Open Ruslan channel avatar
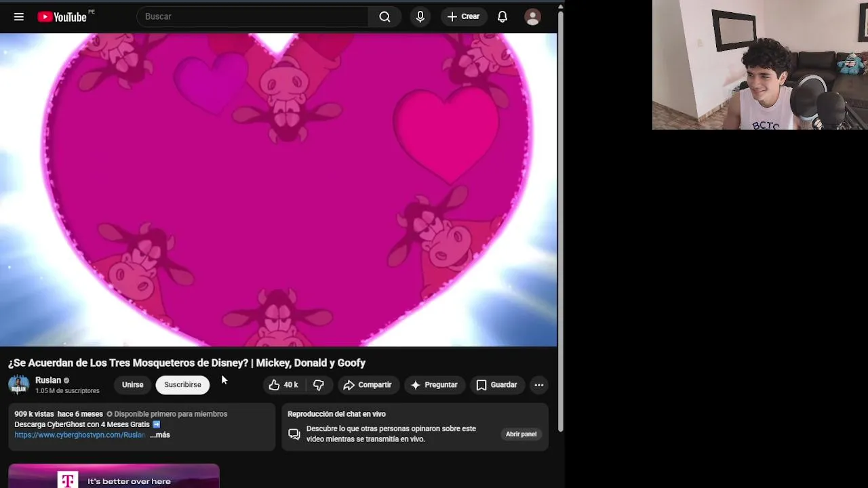The image size is (868, 488). tap(19, 385)
